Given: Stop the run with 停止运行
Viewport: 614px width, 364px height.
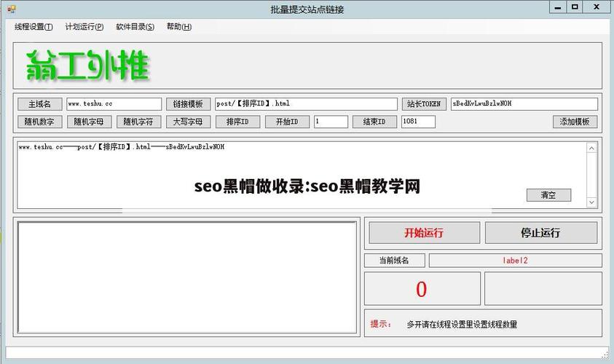Looking at the screenshot, I should pos(541,233).
